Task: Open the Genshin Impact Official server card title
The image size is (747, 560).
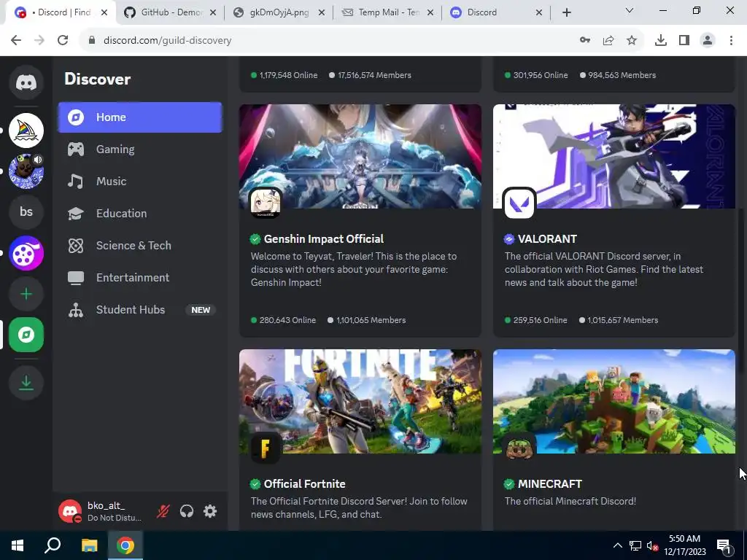Action: (324, 239)
